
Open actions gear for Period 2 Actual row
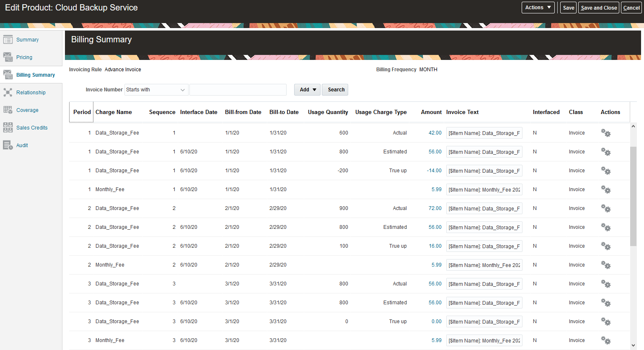pyautogui.click(x=606, y=208)
